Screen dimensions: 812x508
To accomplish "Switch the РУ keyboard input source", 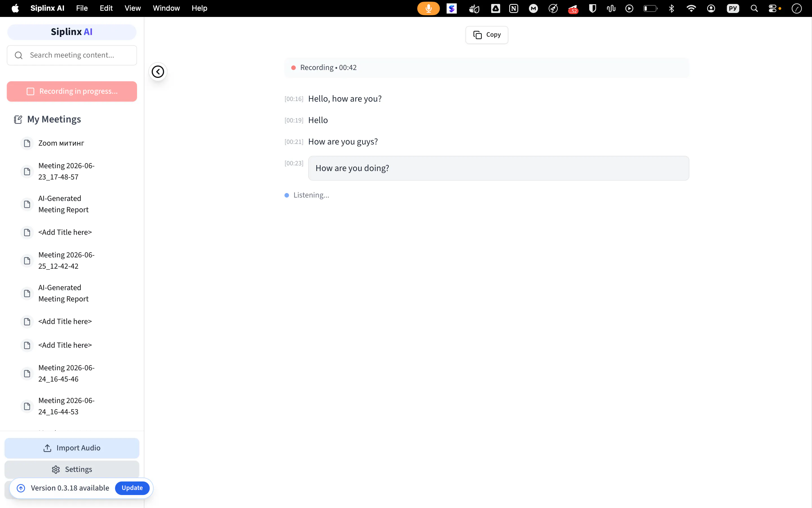I will (x=733, y=8).
